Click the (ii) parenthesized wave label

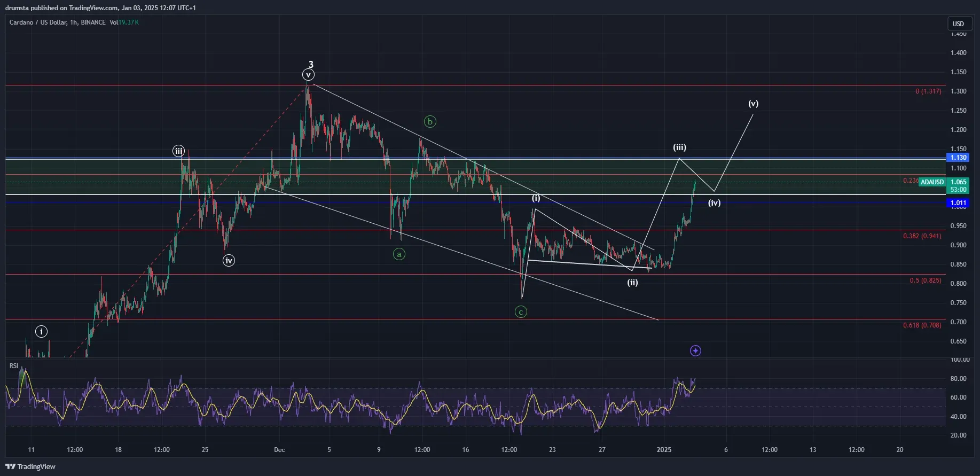click(632, 283)
